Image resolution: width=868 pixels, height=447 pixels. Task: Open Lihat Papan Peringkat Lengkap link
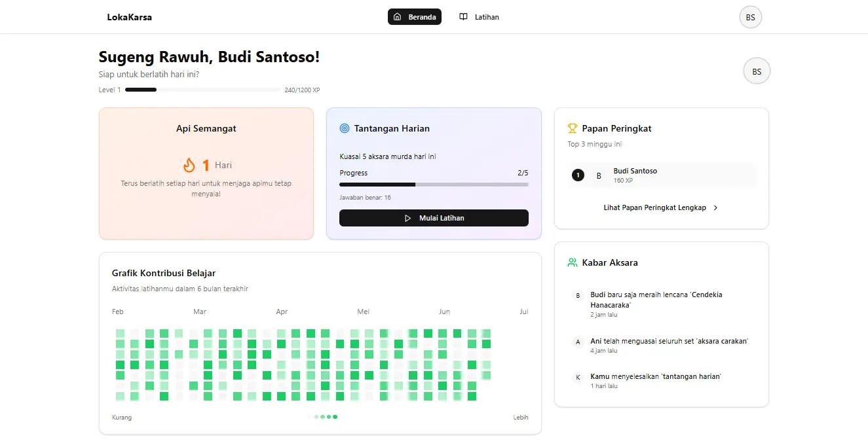662,207
